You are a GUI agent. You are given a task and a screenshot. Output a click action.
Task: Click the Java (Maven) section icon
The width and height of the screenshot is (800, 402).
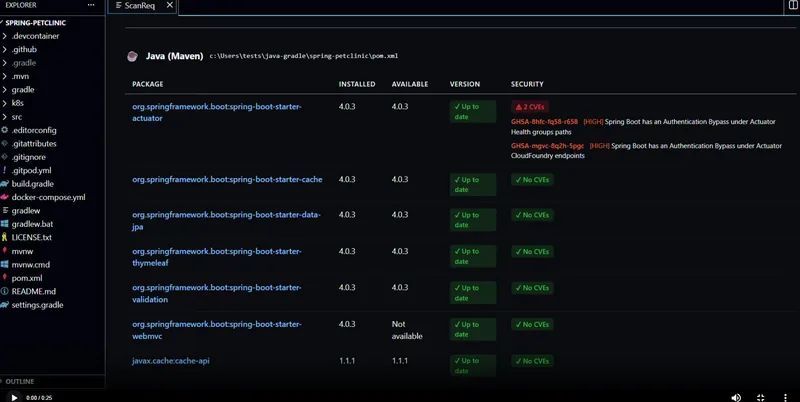(132, 56)
